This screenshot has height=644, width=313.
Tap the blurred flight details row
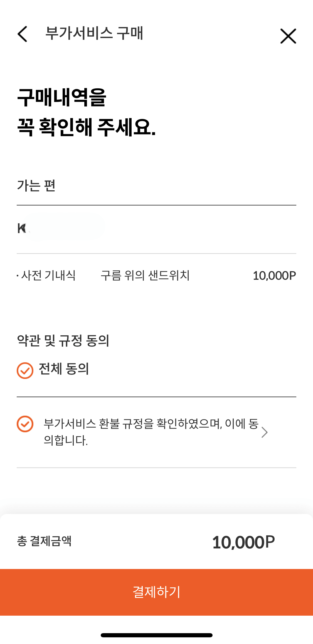pyautogui.click(x=156, y=229)
